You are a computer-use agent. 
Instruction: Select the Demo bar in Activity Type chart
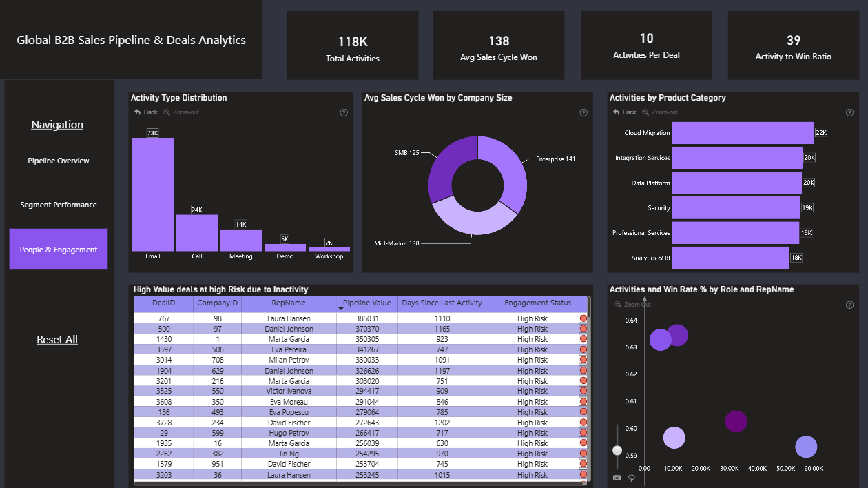[x=285, y=247]
